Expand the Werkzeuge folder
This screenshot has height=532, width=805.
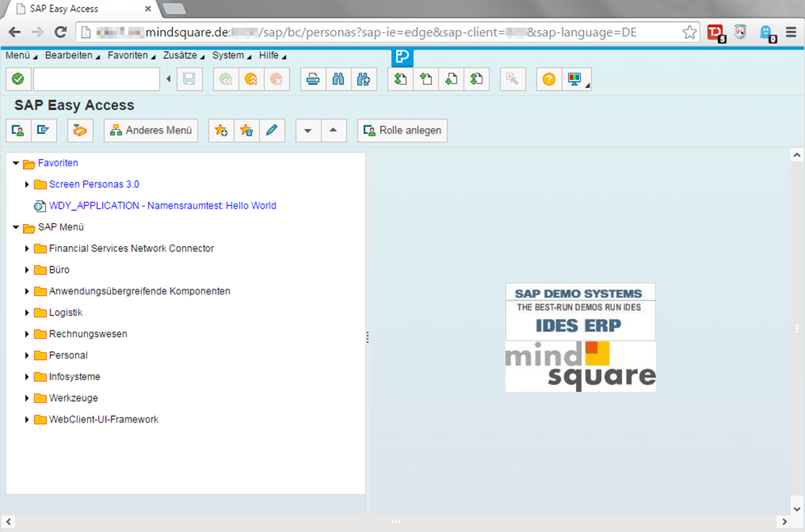[27, 398]
